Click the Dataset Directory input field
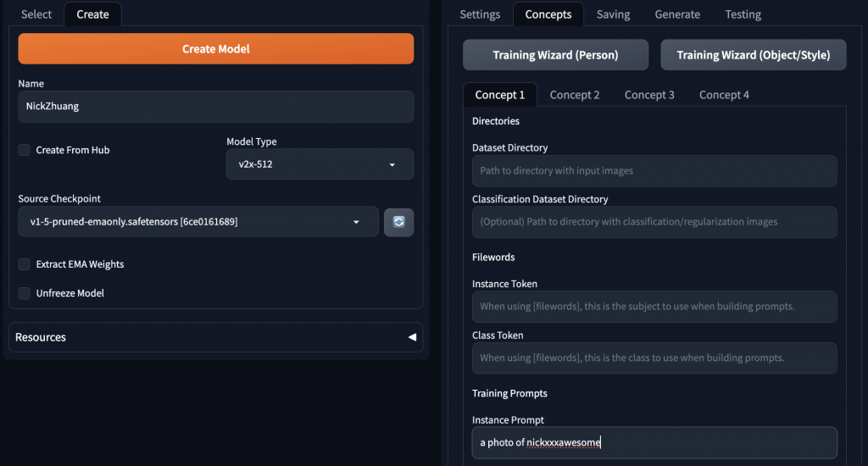This screenshot has width=868, height=466. [x=654, y=171]
